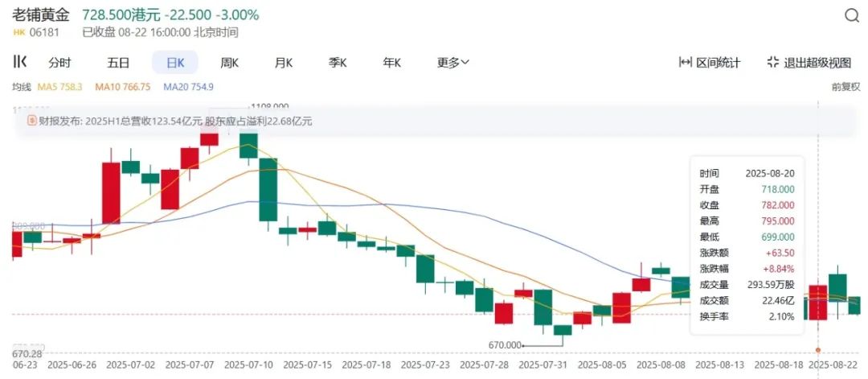Select the 季K quarterly chart tab

click(x=338, y=63)
